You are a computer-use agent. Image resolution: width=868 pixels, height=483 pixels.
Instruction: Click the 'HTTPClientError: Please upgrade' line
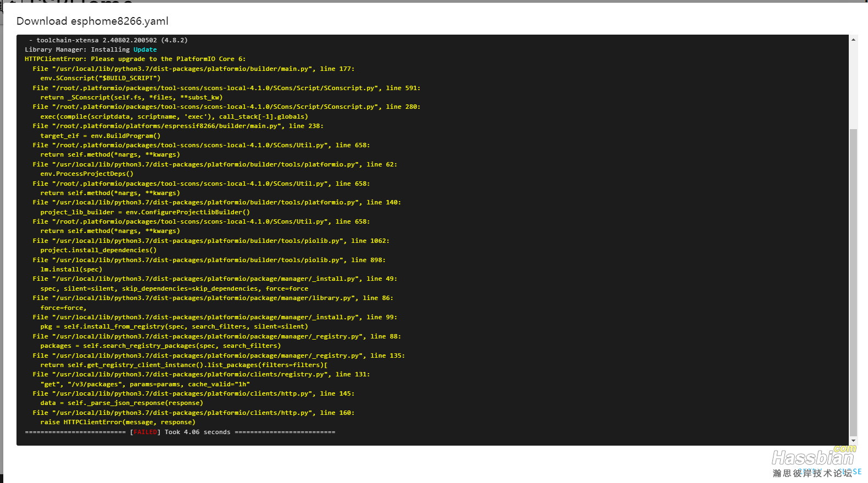(135, 59)
